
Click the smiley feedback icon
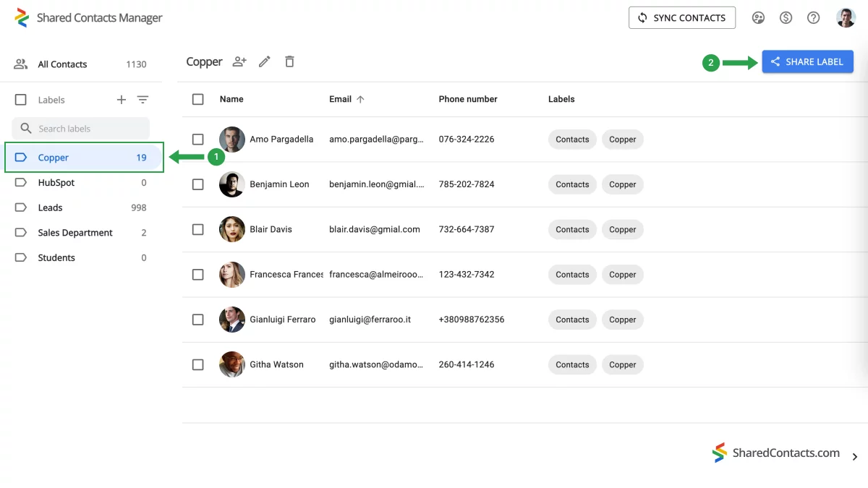coord(758,18)
